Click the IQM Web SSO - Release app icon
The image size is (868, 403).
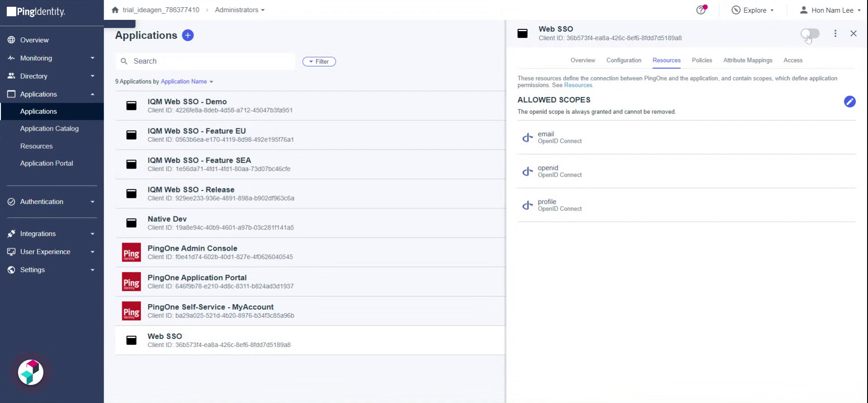pyautogui.click(x=131, y=194)
